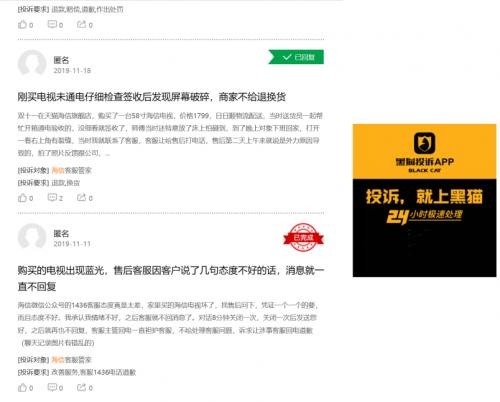The height and width of the screenshot is (402, 500).
Task: Click the 24小时极速处理 text in the ad
Action: pos(424,216)
